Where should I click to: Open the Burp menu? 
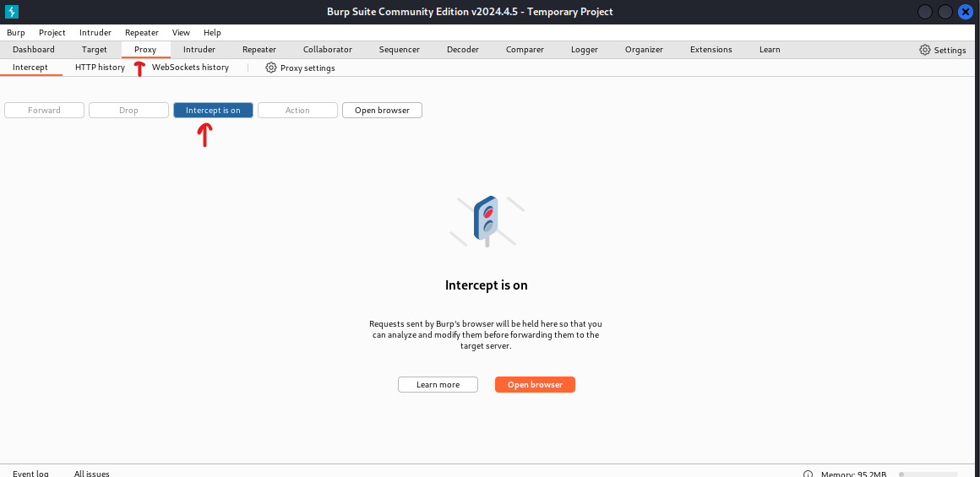(15, 32)
